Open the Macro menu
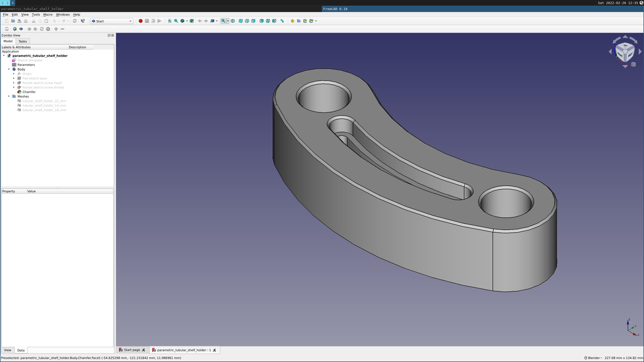Viewport: 644px width, 362px height. coord(48,14)
